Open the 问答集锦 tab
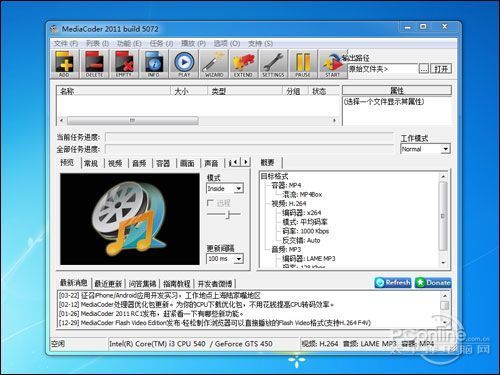This screenshot has width=500, height=375. [142, 284]
